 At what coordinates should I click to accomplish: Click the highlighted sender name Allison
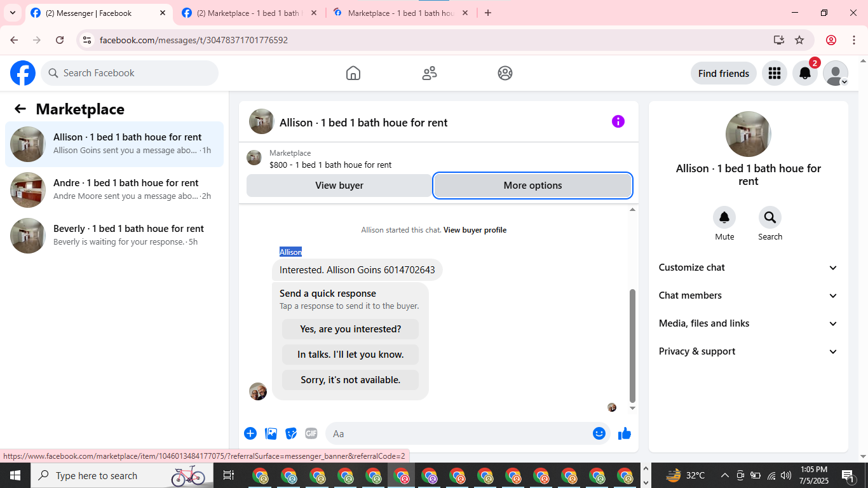click(x=290, y=252)
